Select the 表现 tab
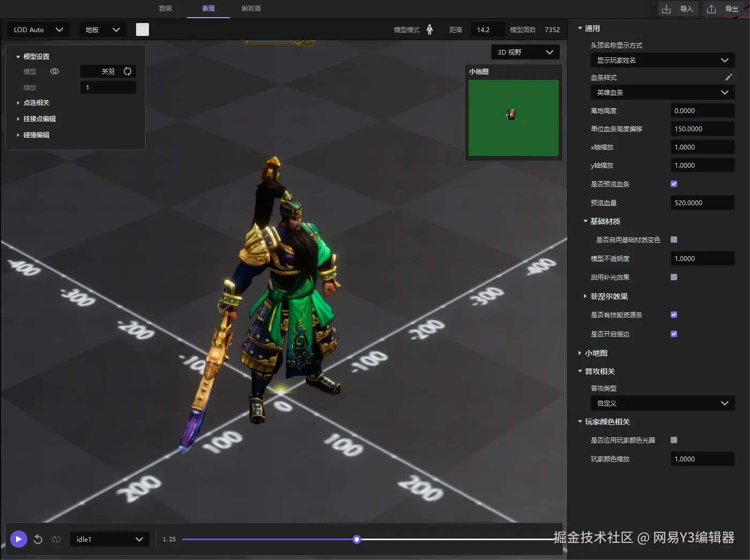The width and height of the screenshot is (750, 560). (208, 9)
